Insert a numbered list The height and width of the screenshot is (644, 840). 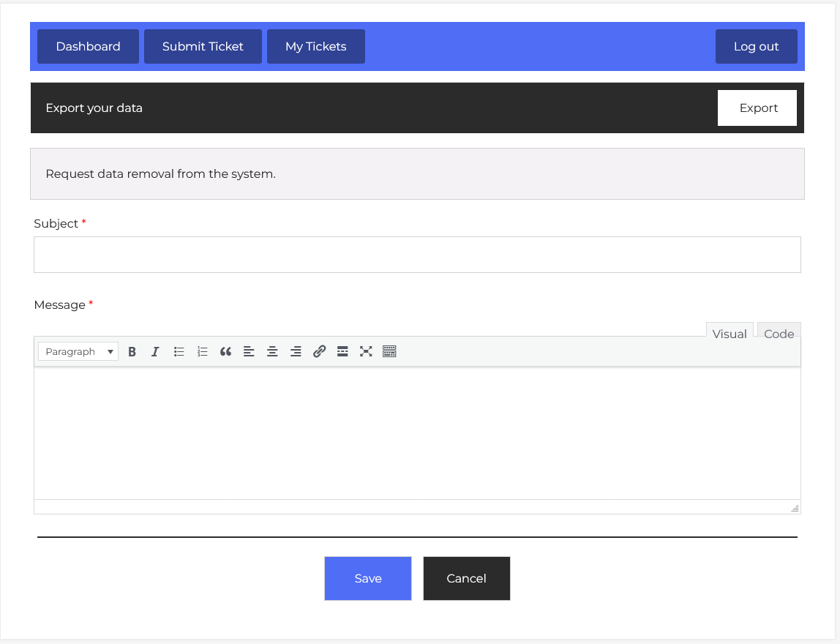point(203,352)
